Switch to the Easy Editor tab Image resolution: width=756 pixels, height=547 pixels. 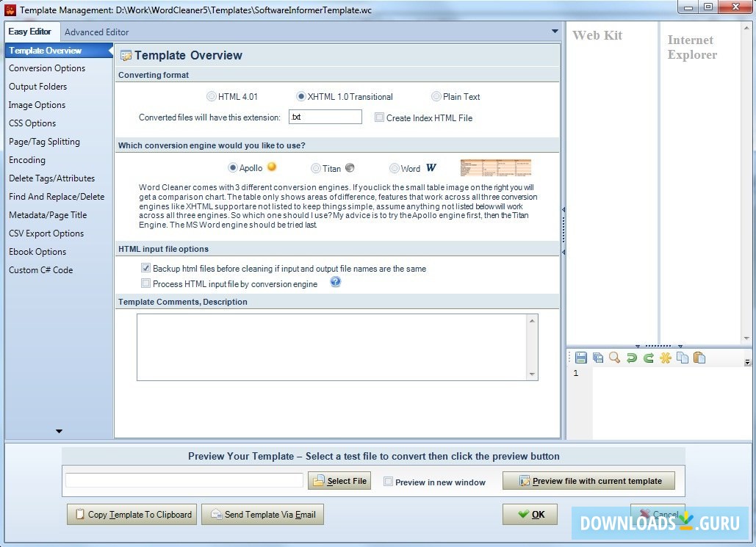pos(30,32)
